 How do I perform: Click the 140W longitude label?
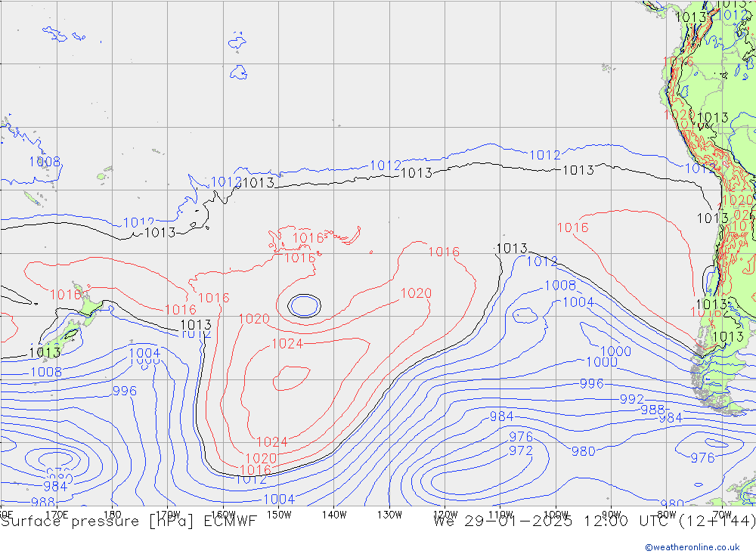333,514
